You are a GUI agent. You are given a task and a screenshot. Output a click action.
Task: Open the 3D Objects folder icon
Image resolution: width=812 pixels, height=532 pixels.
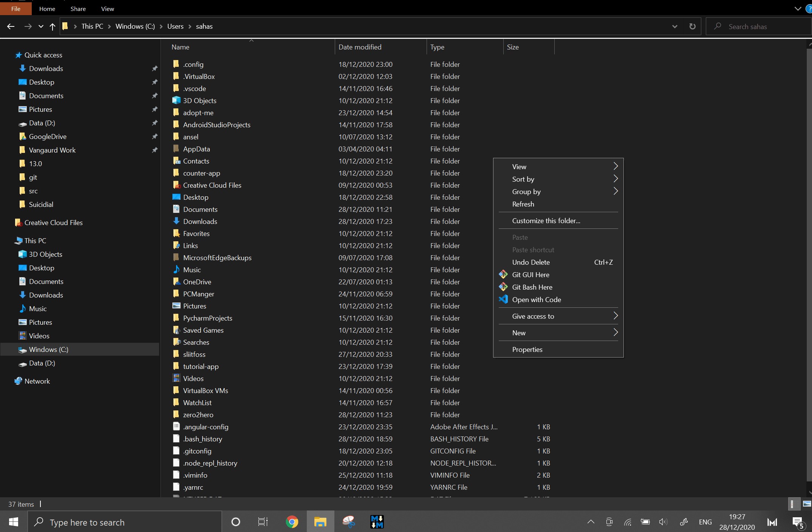coord(176,100)
